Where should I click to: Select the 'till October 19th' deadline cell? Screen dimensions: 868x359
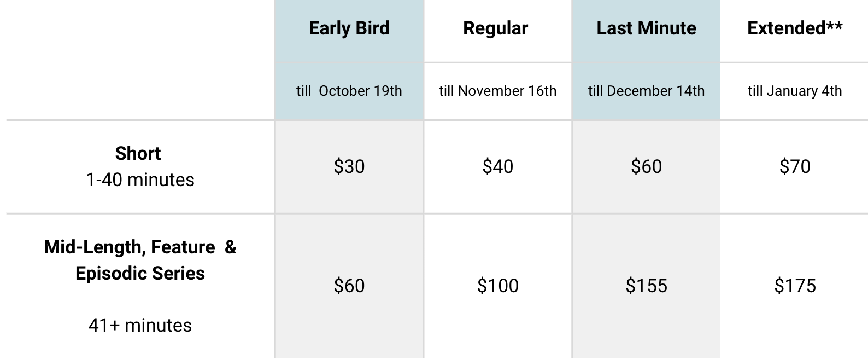click(349, 91)
